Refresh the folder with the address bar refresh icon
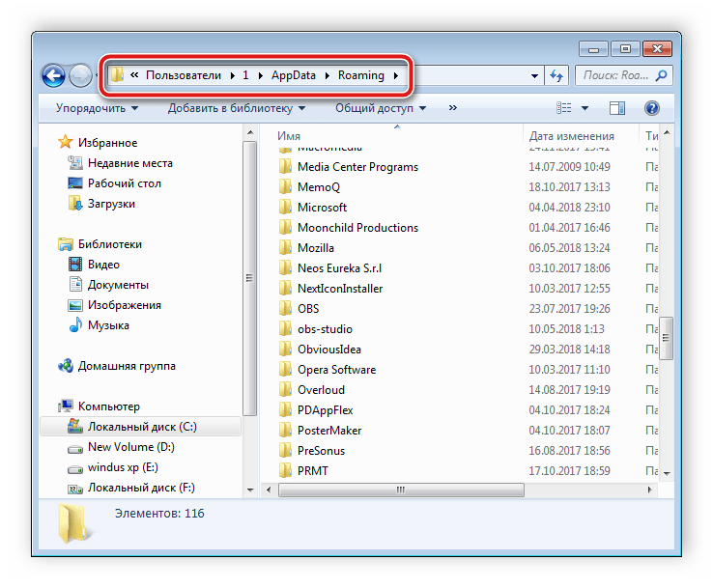713x588 pixels. [x=556, y=75]
